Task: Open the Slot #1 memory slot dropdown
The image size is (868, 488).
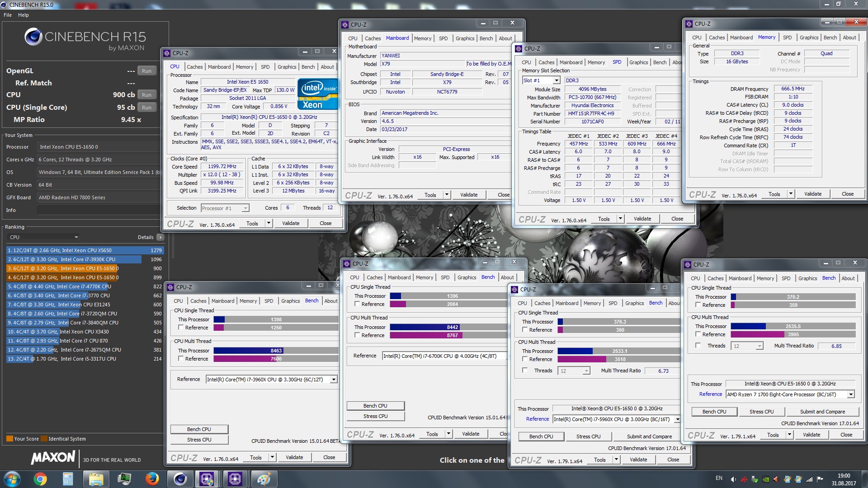Action: pos(557,80)
